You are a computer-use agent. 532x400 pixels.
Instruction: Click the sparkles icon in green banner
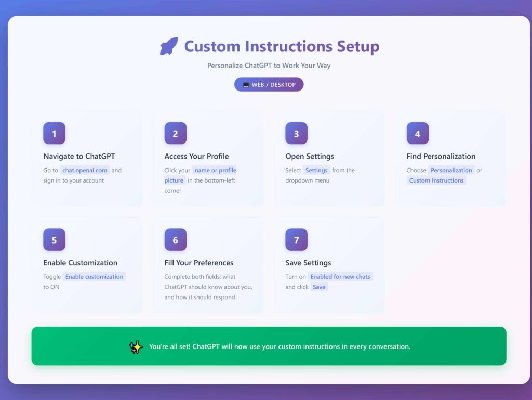[136, 347]
